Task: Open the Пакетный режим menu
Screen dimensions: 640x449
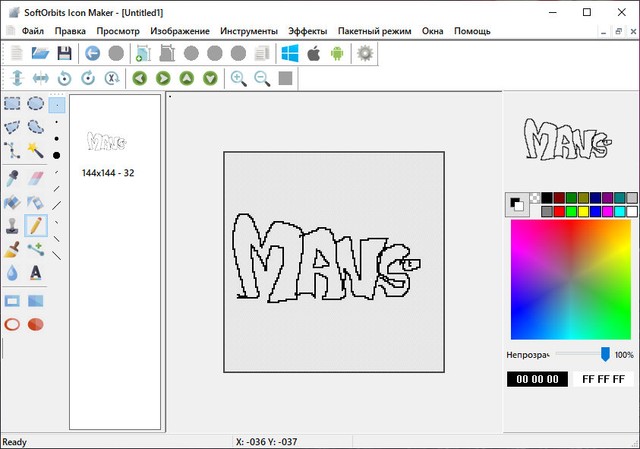Action: pyautogui.click(x=376, y=31)
